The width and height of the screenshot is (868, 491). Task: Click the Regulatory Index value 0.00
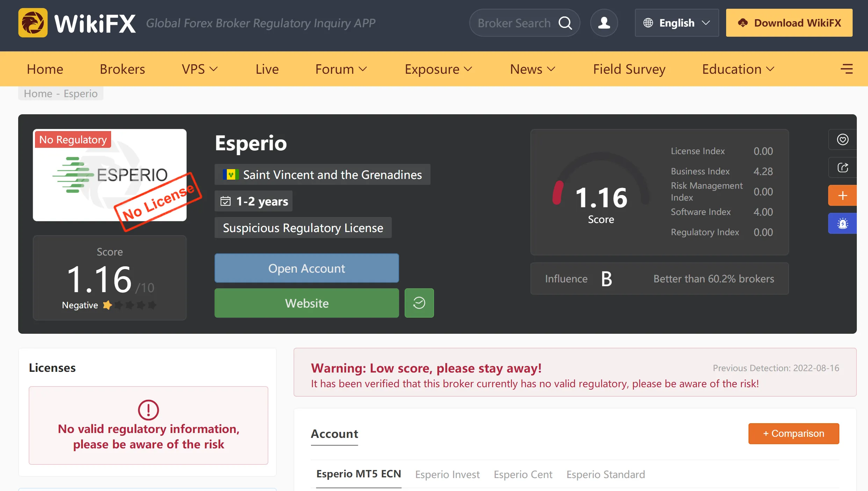[763, 232]
